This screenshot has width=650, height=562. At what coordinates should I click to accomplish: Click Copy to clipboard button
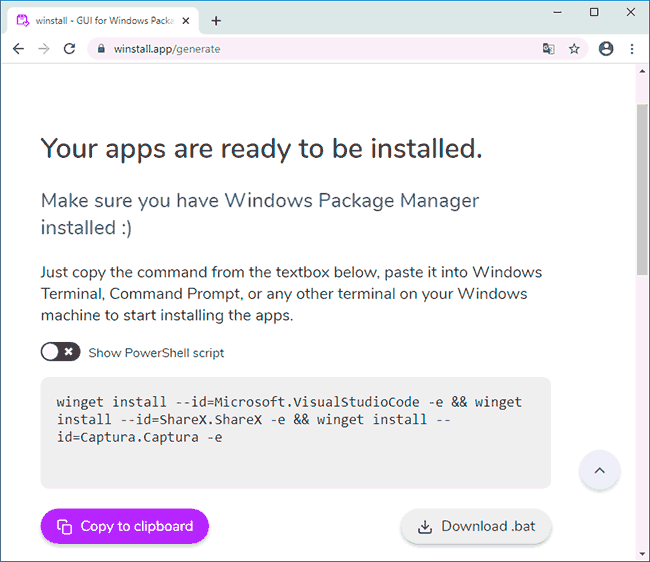pyautogui.click(x=125, y=526)
